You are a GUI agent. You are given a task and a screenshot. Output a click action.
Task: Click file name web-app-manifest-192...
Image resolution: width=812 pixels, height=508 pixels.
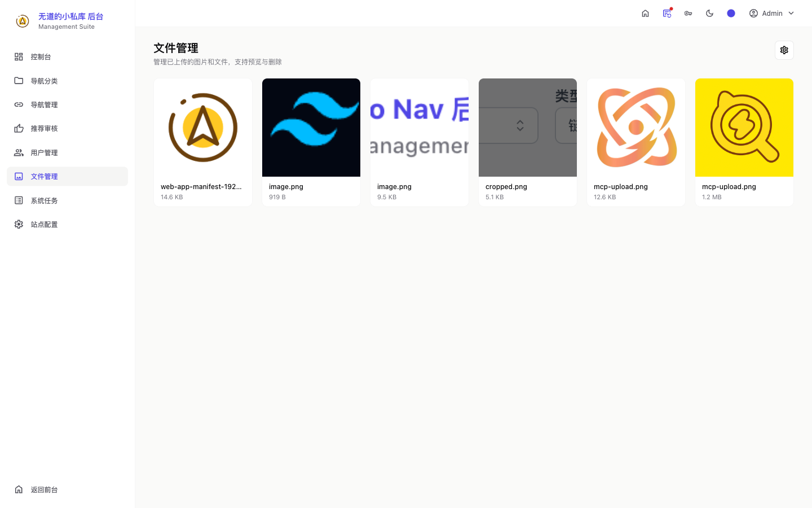(201, 187)
